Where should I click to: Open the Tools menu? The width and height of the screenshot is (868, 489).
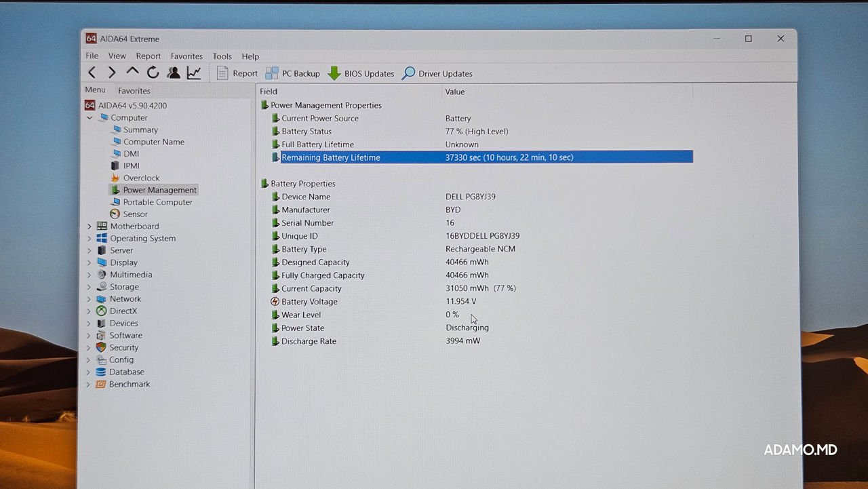(222, 56)
